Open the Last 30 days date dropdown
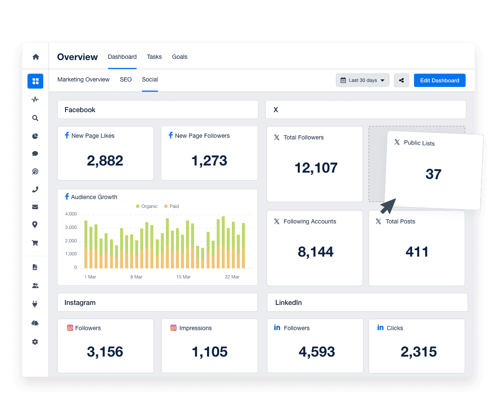 (x=362, y=80)
